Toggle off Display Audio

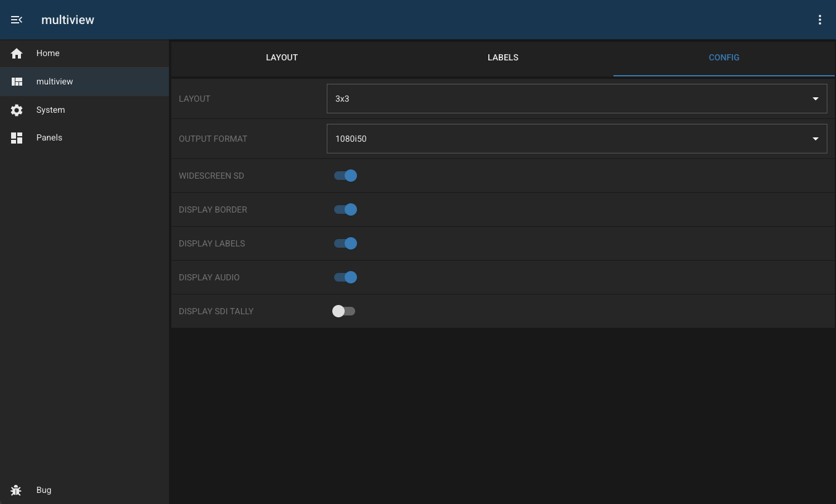click(x=345, y=277)
